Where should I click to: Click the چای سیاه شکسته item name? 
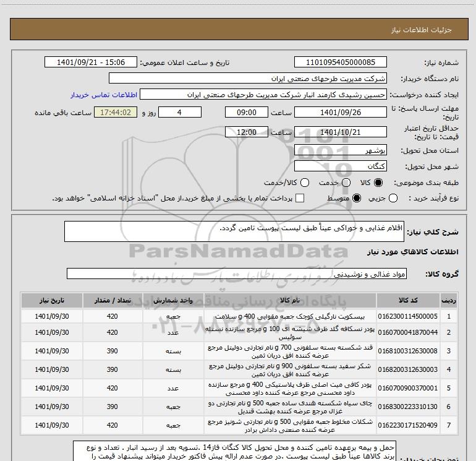(290, 407)
